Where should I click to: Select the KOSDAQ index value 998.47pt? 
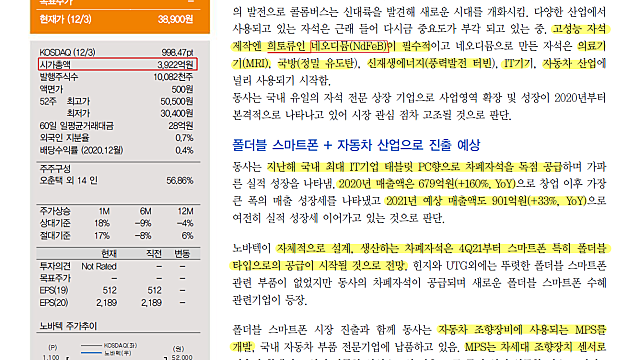tap(177, 52)
